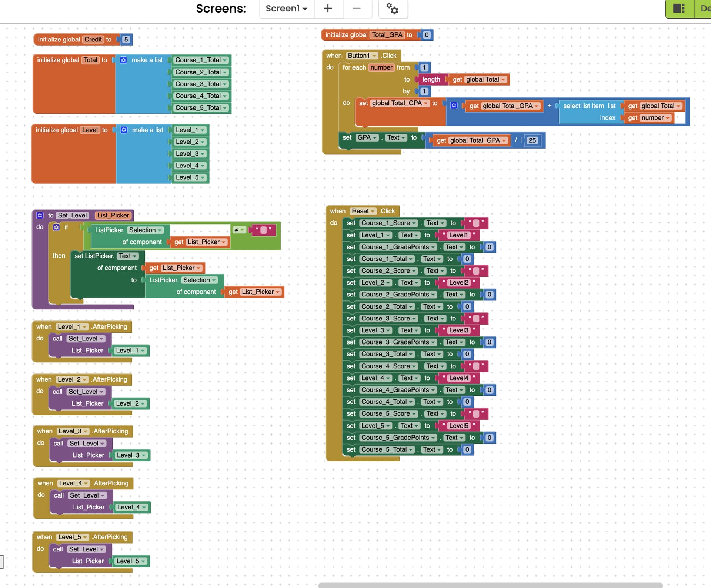The height and width of the screenshot is (588, 711).
Task: Click mutator gear on Total make a list
Action: click(124, 60)
